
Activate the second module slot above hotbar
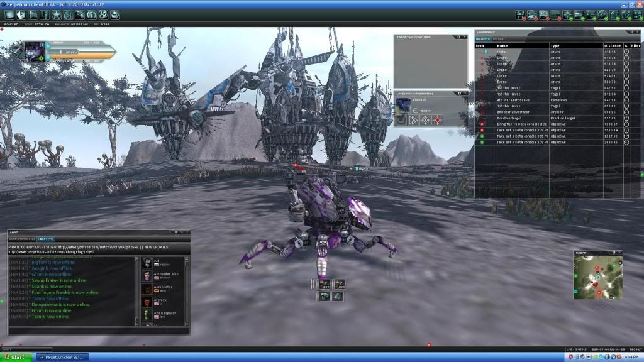pyautogui.click(x=339, y=283)
